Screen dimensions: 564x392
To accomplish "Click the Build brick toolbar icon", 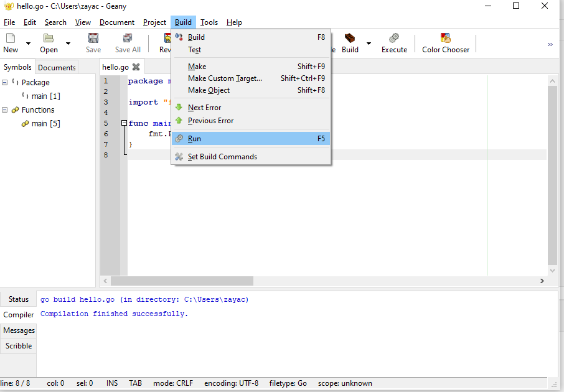I will coord(350,38).
